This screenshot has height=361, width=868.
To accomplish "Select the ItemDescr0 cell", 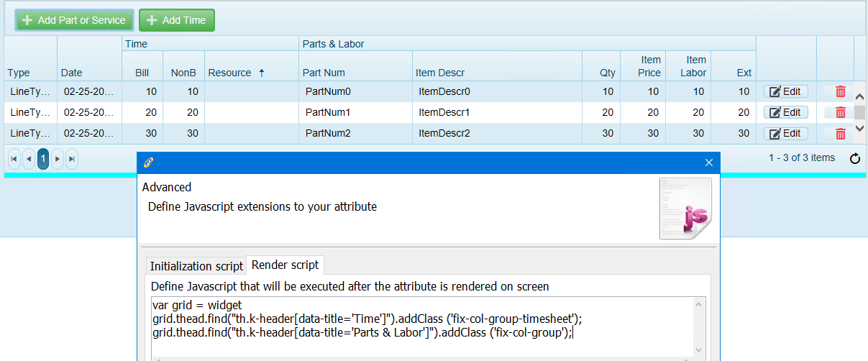I will coord(497,91).
